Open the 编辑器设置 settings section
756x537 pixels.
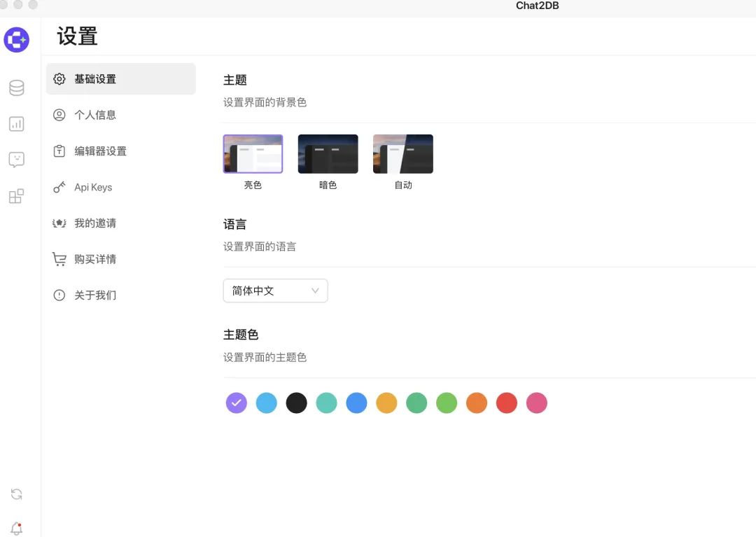coord(120,151)
